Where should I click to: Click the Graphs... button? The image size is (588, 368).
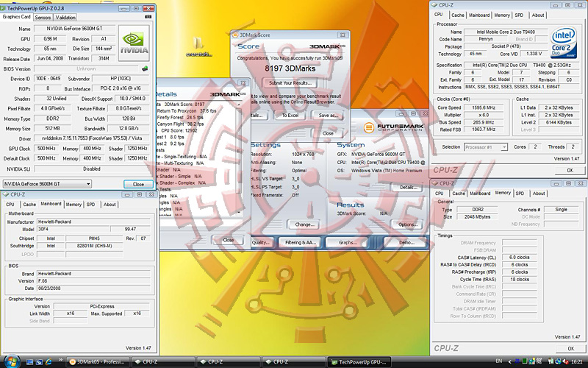pyautogui.click(x=348, y=243)
